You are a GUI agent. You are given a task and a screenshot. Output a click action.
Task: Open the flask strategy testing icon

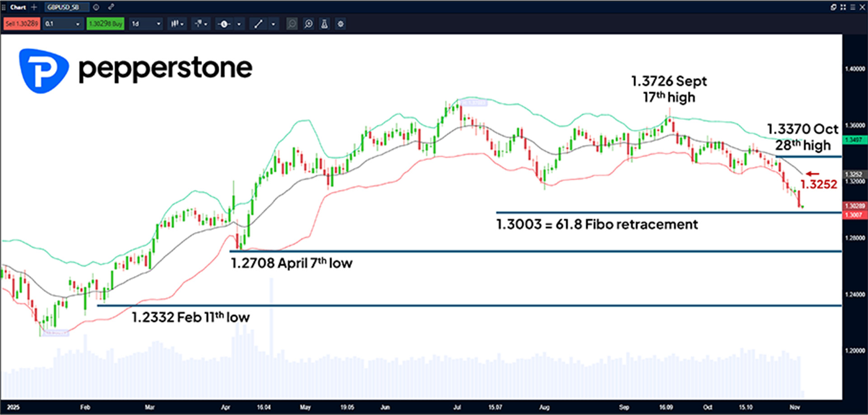coord(324,24)
